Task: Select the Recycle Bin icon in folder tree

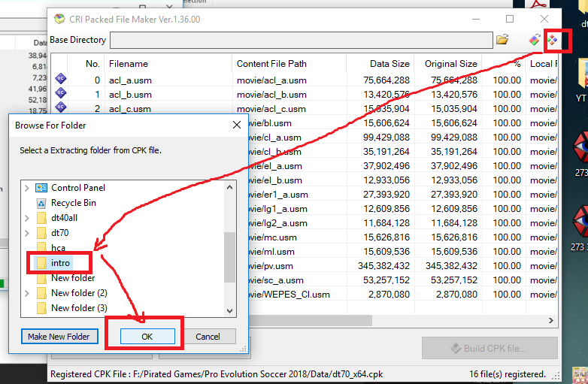Action: pos(41,203)
